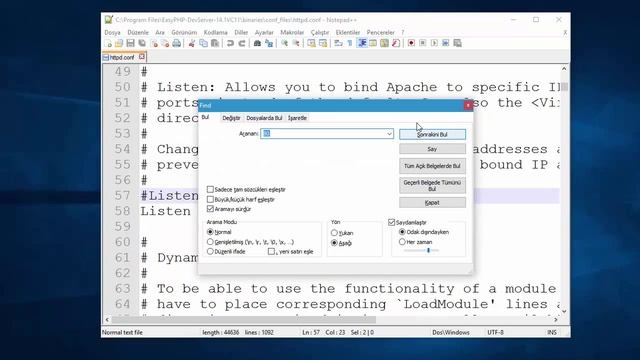Click the Run macro multiple times icon
Viewport: 640px width, 360px height.
click(446, 43)
